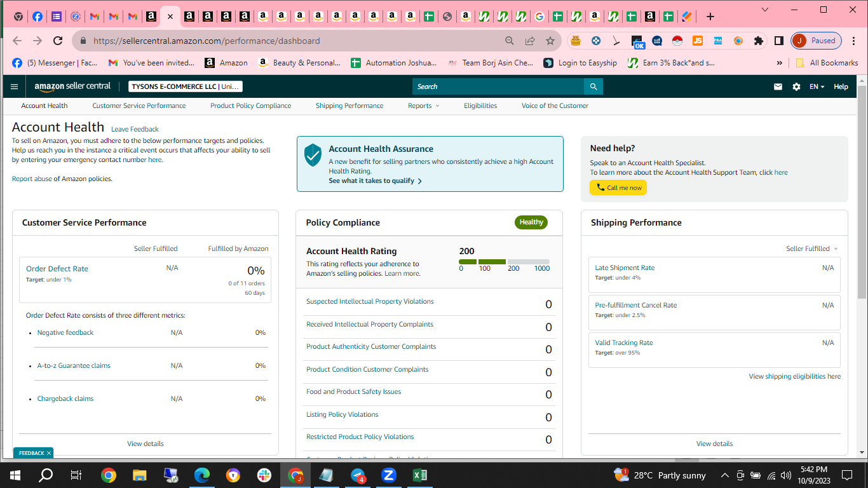The width and height of the screenshot is (868, 488).
Task: Open the TYSONS E-COMMERCE LLC account switcher
Action: click(x=186, y=86)
